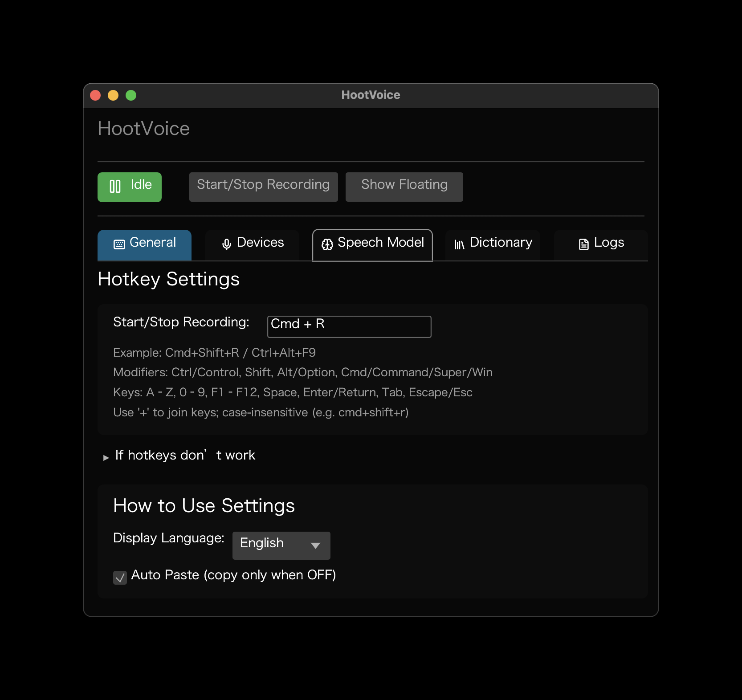Click the keyboard icon on the General tab
The width and height of the screenshot is (742, 700).
coord(119,244)
